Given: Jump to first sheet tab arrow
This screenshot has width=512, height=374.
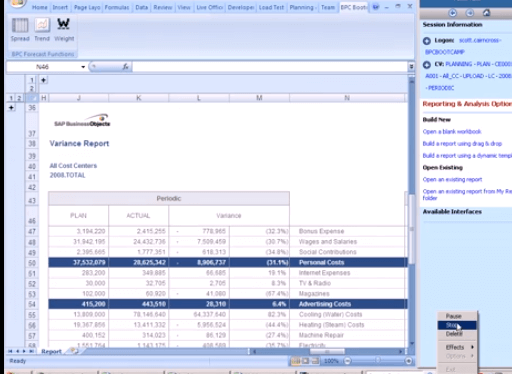Looking at the screenshot, I should [10, 351].
